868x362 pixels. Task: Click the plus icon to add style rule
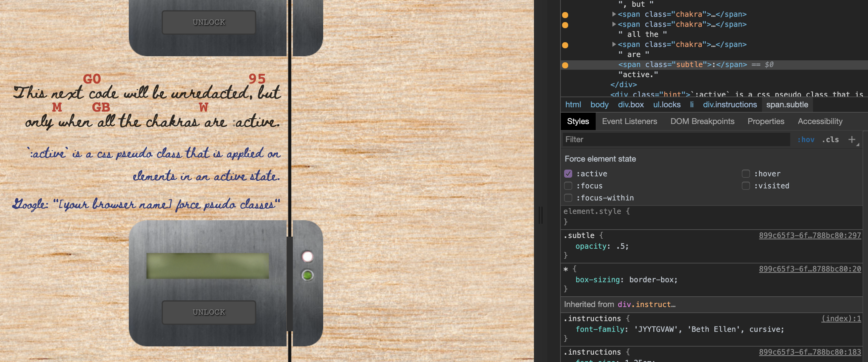coord(852,139)
